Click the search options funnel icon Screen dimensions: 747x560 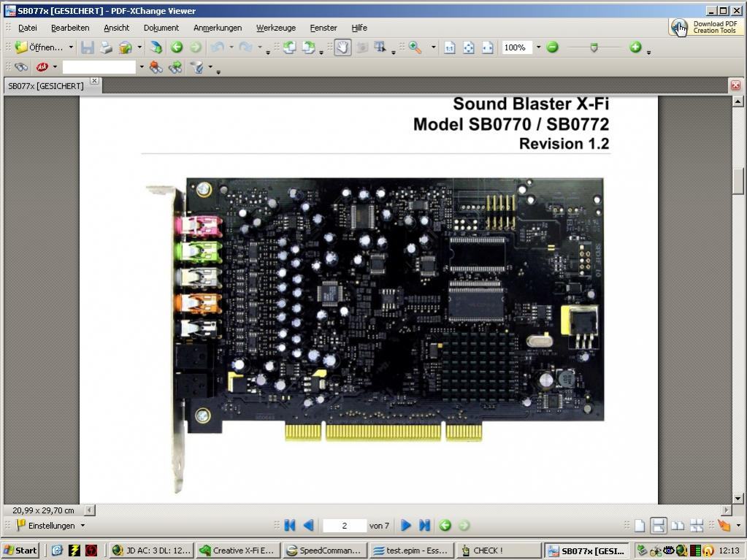(x=196, y=67)
